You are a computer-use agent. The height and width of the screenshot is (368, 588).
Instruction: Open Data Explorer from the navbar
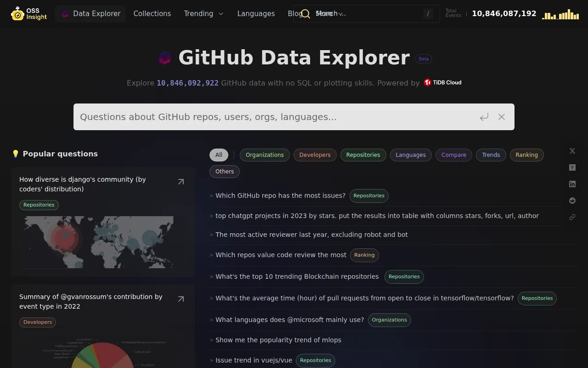click(90, 14)
